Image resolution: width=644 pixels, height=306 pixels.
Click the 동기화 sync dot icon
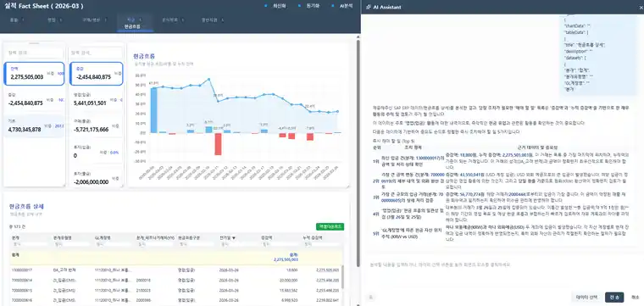(x=298, y=6)
